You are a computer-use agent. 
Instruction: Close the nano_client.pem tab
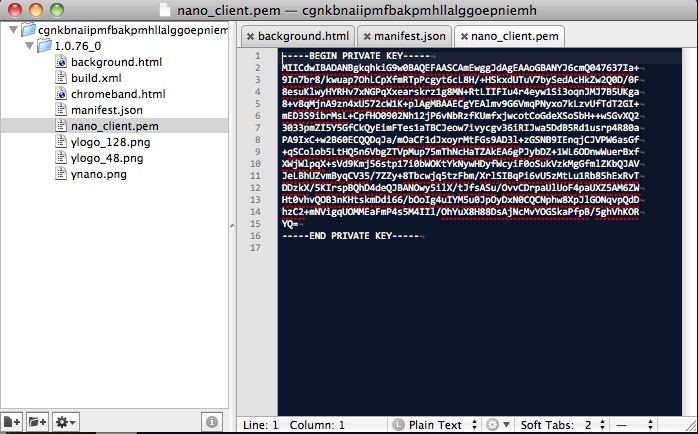pyautogui.click(x=463, y=36)
